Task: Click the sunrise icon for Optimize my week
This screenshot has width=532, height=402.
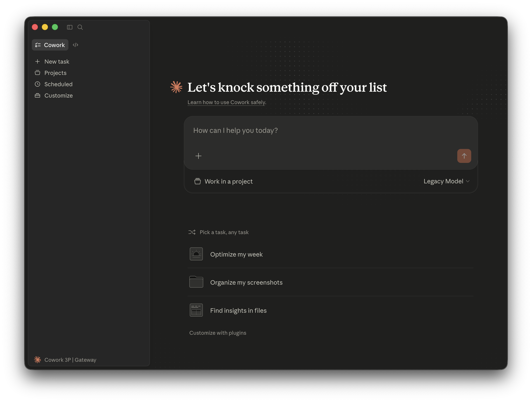Action: [196, 254]
